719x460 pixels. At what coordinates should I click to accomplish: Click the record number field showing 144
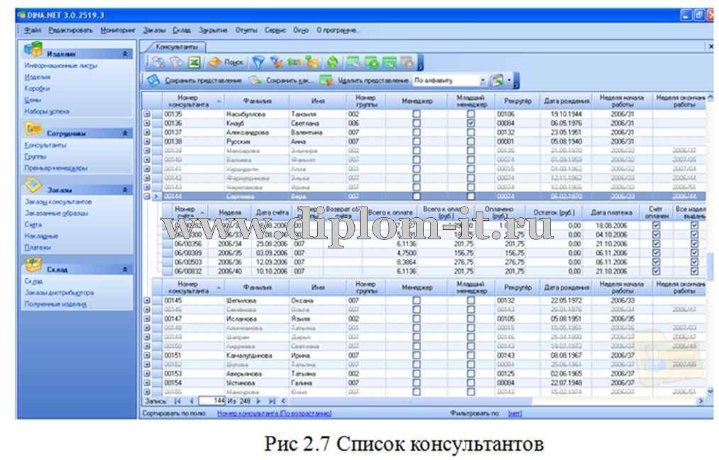pos(212,401)
